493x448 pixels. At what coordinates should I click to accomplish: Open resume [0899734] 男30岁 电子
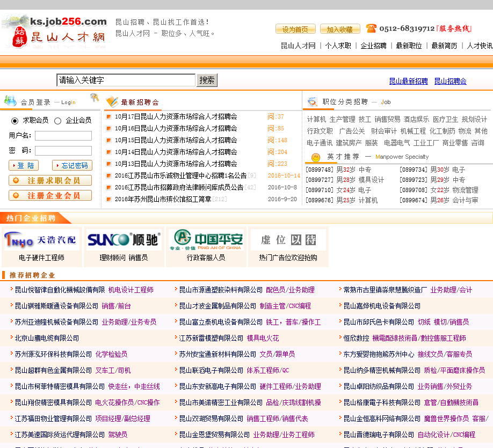coord(432,170)
